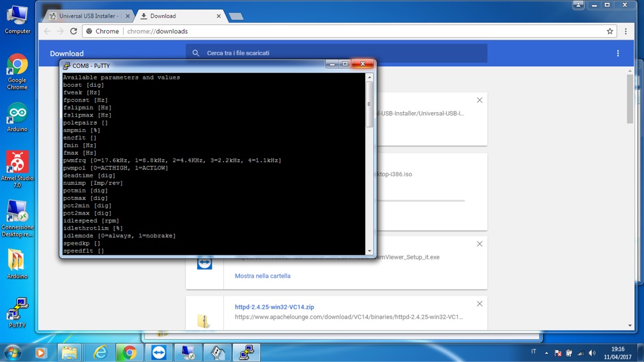Click the TeamViewer taskbar icon
The height and width of the screenshot is (362, 644).
coord(159,352)
